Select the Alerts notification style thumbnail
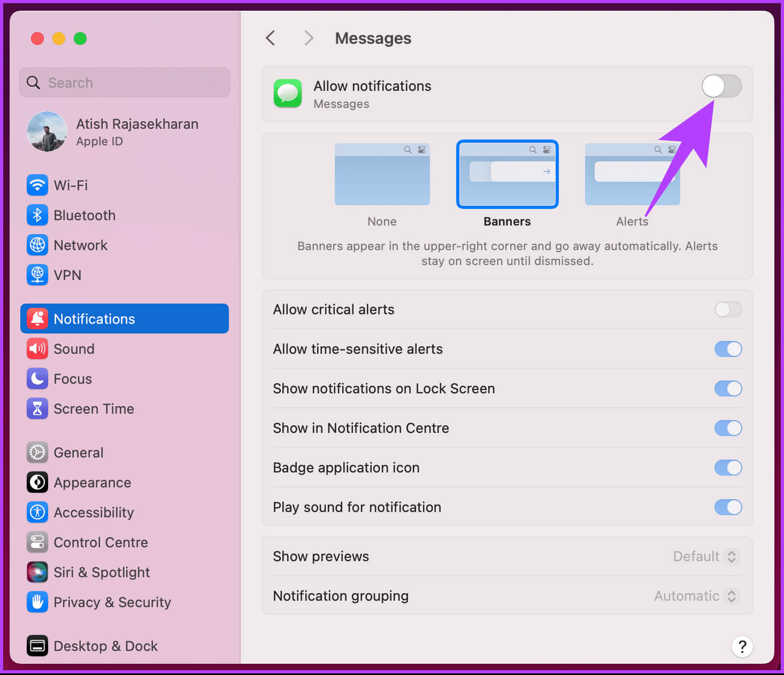The width and height of the screenshot is (784, 675). (x=633, y=174)
